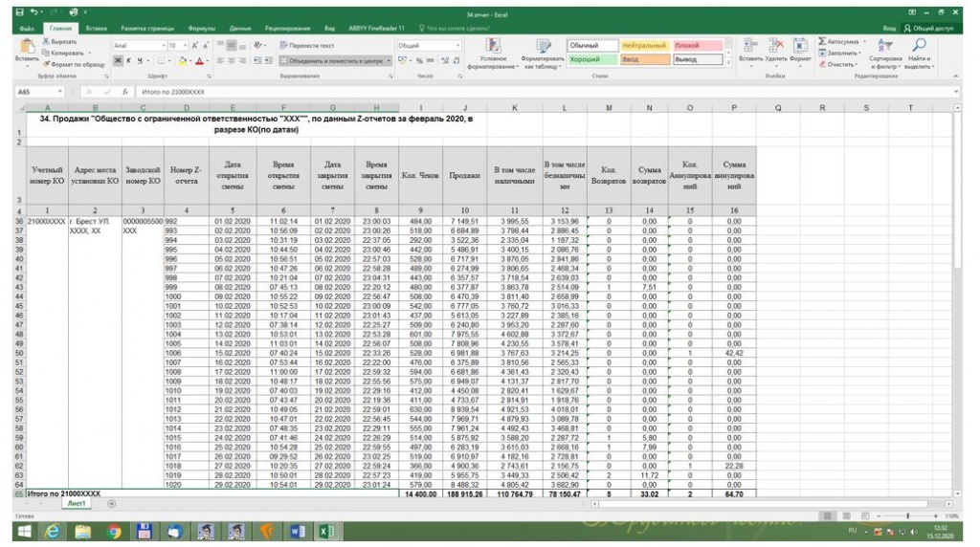This screenshot has height=547, width=980.
Task: Cut selection with Вырезать
Action: coord(59,41)
